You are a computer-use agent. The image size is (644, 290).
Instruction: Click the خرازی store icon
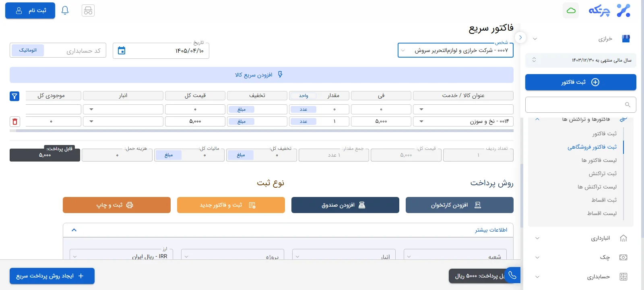(x=626, y=39)
